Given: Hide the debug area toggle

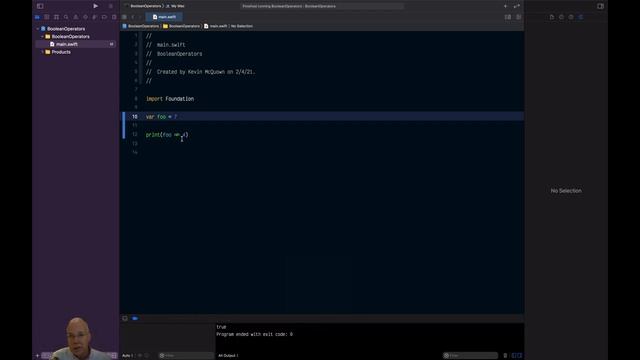Looking at the screenshot, I should coord(125,318).
